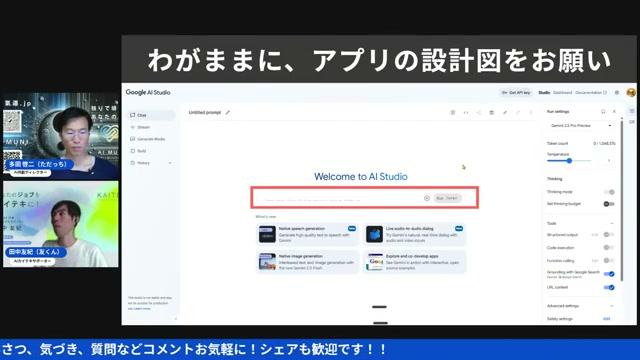Open the Gemini 2.5 Pro Preview model dropdown

tap(581, 126)
